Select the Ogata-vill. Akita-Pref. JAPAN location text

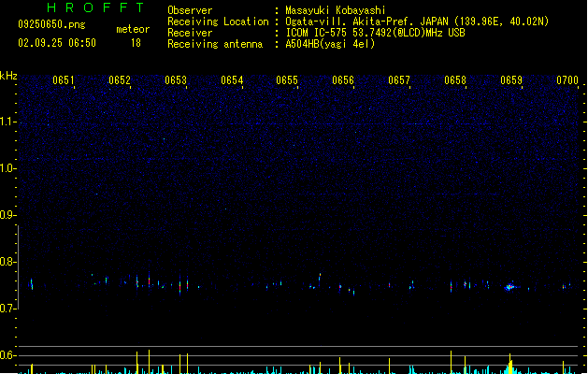point(417,22)
